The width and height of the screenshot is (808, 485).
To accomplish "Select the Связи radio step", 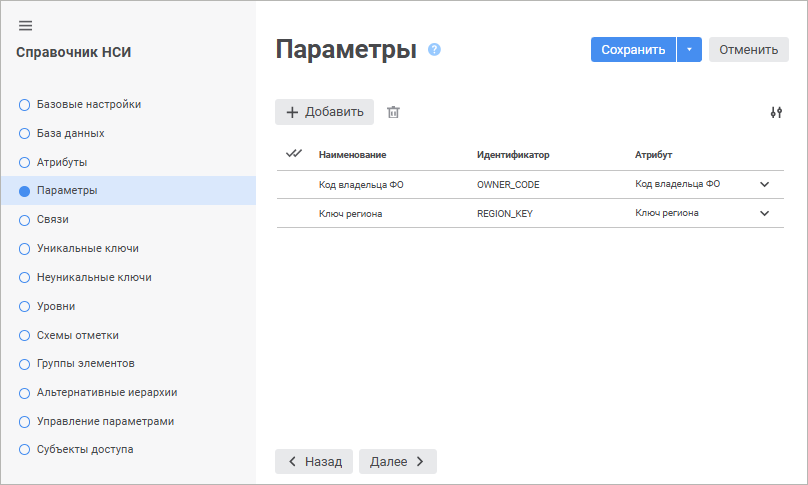I will pyautogui.click(x=24, y=220).
